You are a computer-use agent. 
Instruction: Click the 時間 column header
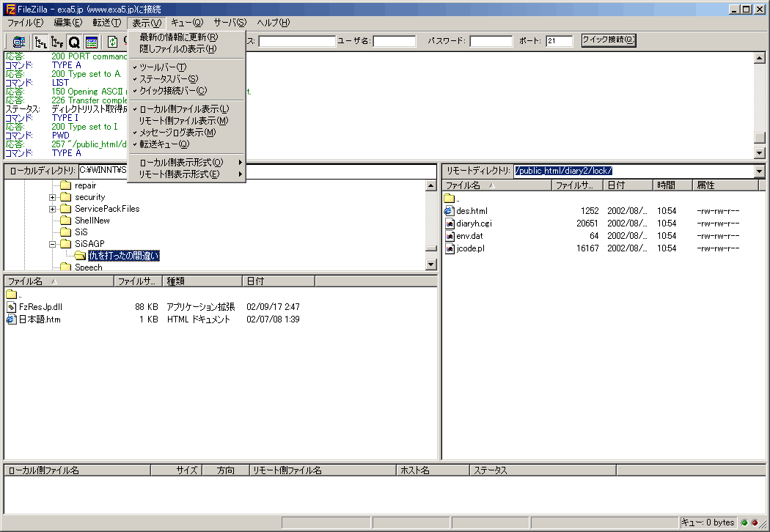point(672,185)
